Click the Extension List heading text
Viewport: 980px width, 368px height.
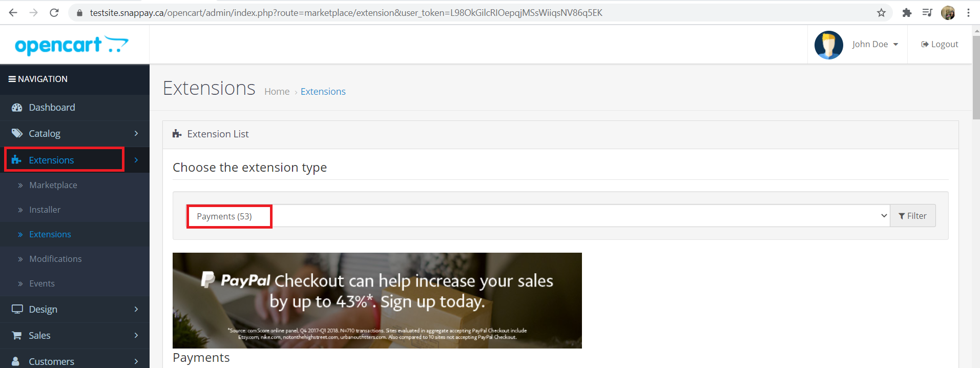tap(218, 134)
